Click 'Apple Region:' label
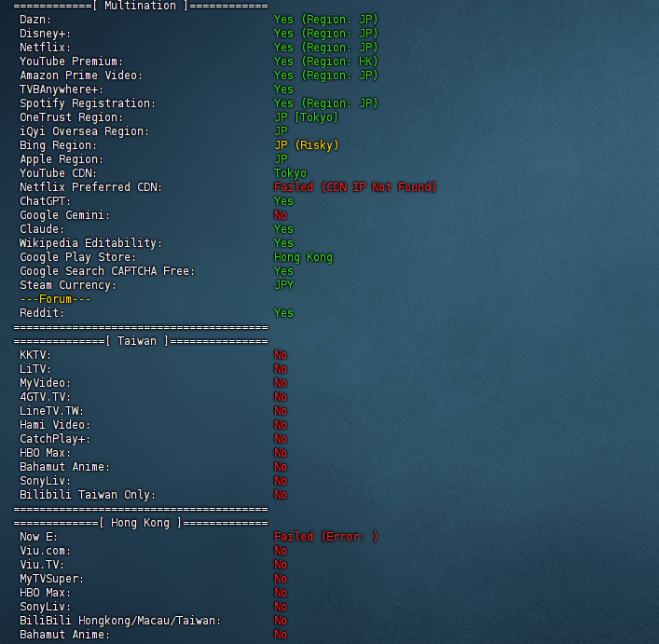This screenshot has width=659, height=644. point(62,159)
